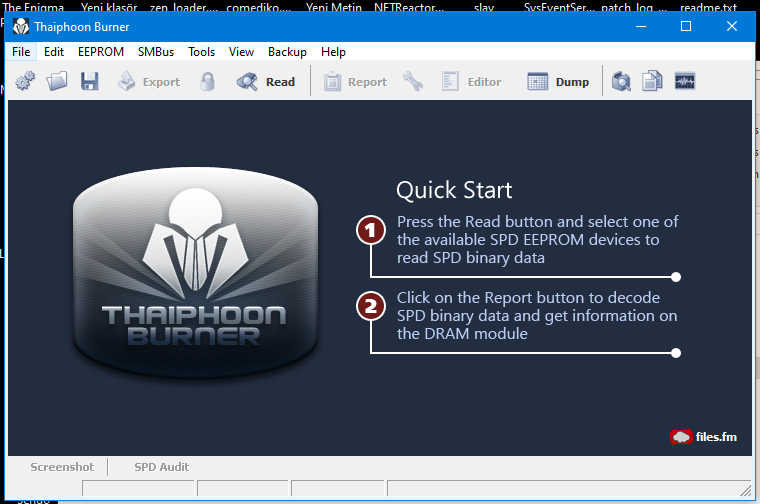760x504 pixels.
Task: Click the Thaiphoon Burner logo image
Action: pos(194,270)
